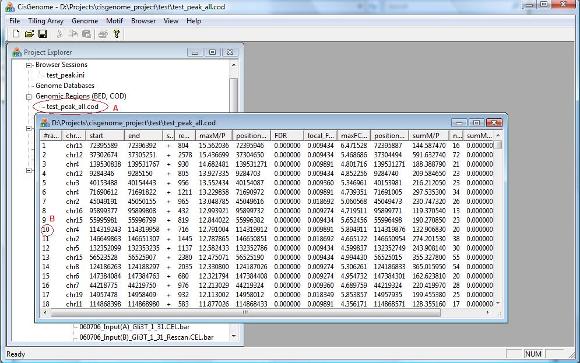Click the table's vertical scroll down arrow
Image resolution: width=580 pixels, height=363 pixels.
pyautogui.click(x=498, y=303)
